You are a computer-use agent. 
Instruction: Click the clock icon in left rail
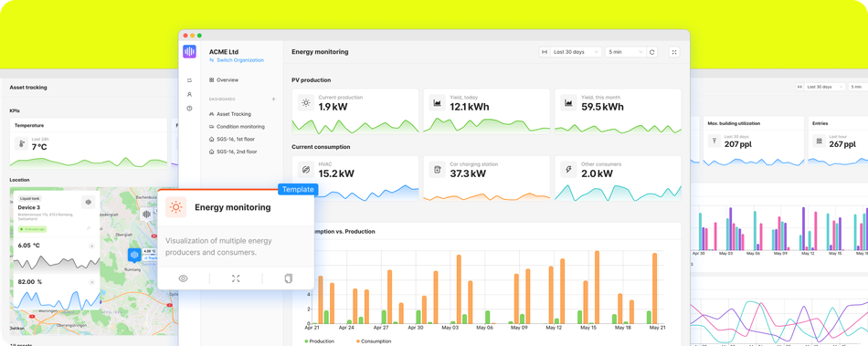189,109
